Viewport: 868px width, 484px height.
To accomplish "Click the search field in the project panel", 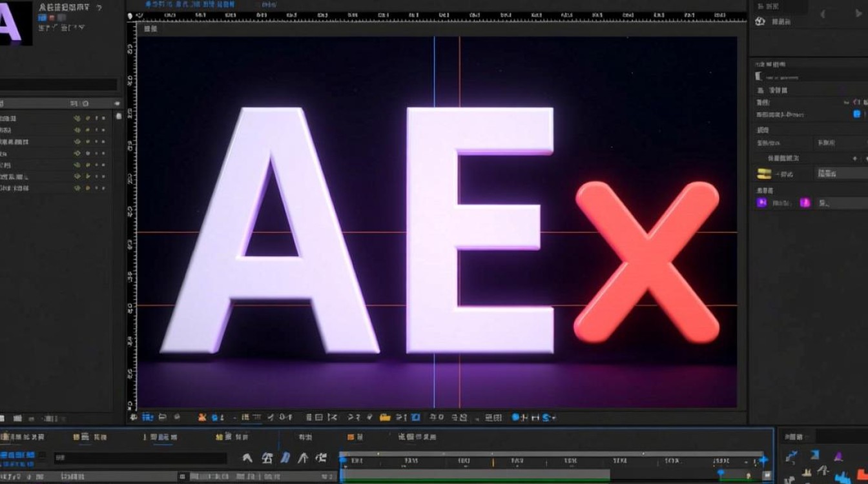I will click(x=59, y=85).
